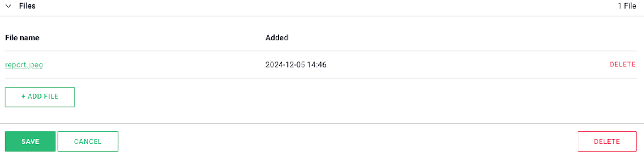Delete the report.jpeg file row

622,64
